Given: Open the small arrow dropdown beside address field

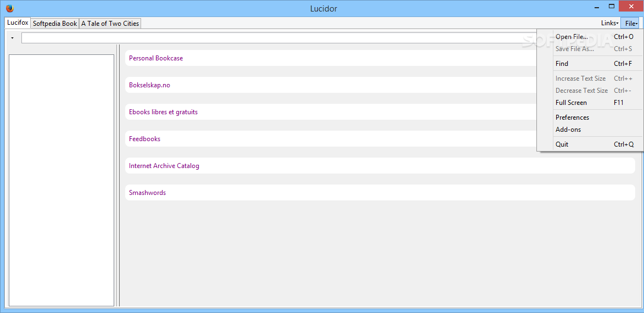Looking at the screenshot, I should point(12,38).
